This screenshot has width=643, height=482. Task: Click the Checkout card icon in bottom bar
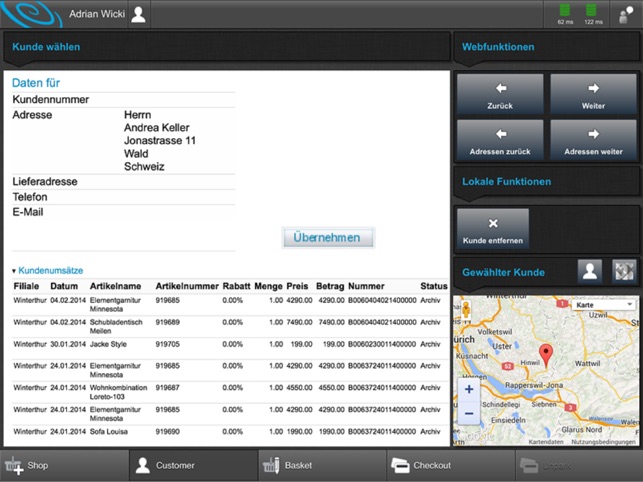pyautogui.click(x=400, y=466)
